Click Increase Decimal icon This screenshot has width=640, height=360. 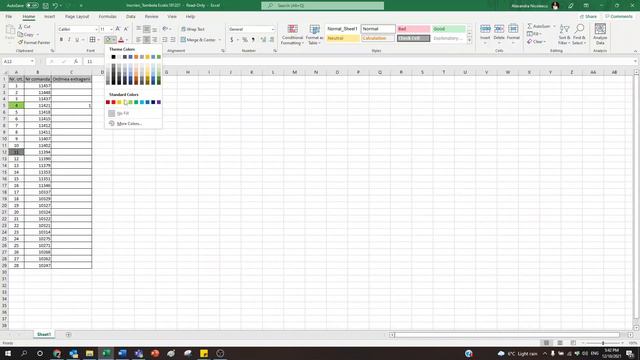point(263,40)
